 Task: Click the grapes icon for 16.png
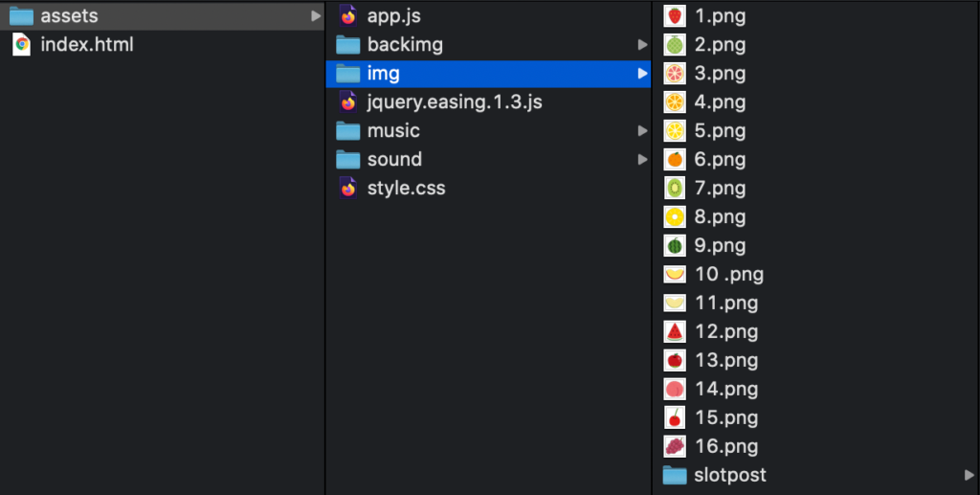(675, 446)
